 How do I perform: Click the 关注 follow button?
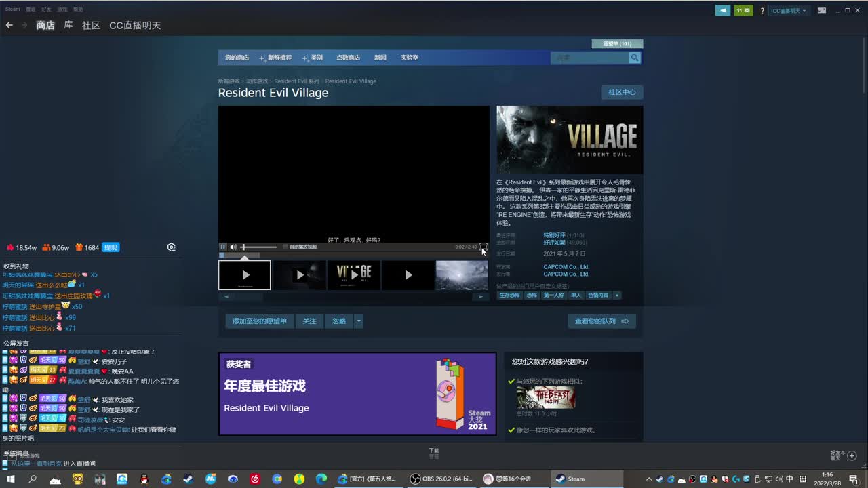click(x=310, y=321)
